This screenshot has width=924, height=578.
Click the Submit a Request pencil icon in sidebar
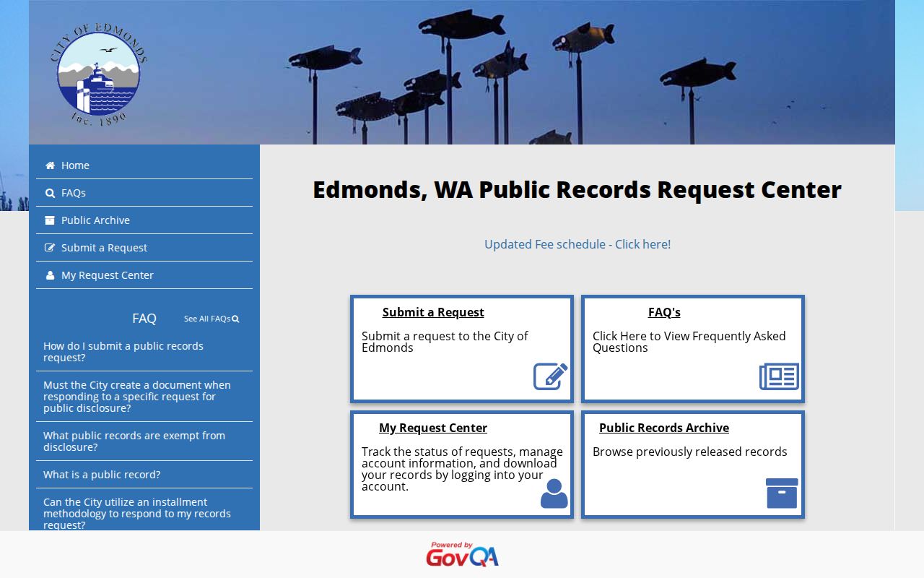click(50, 248)
